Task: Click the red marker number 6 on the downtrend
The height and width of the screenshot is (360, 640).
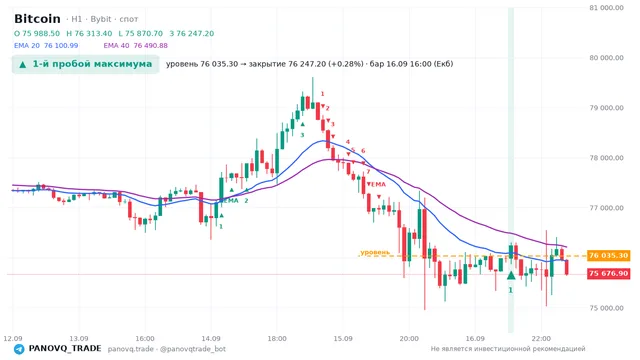Action: (x=363, y=151)
